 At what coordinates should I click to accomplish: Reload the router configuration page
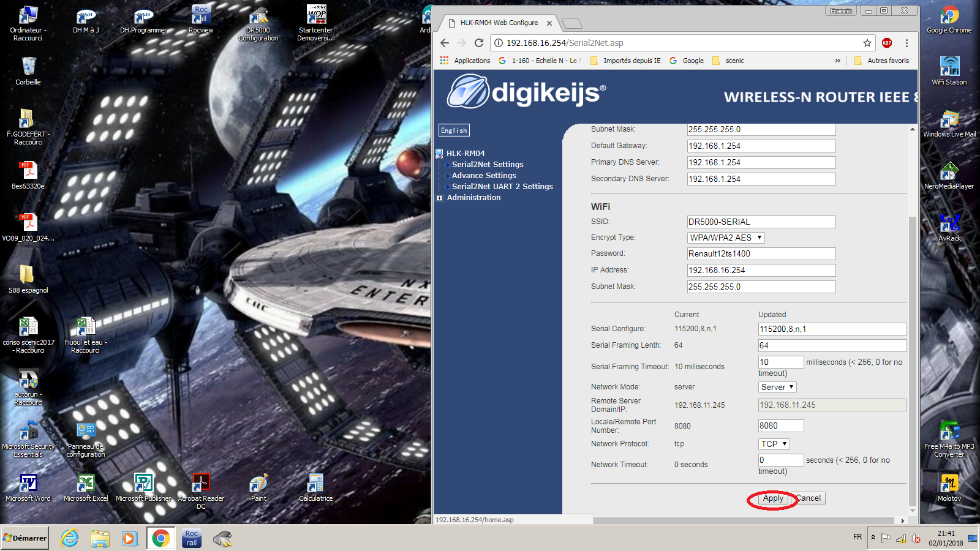(479, 43)
